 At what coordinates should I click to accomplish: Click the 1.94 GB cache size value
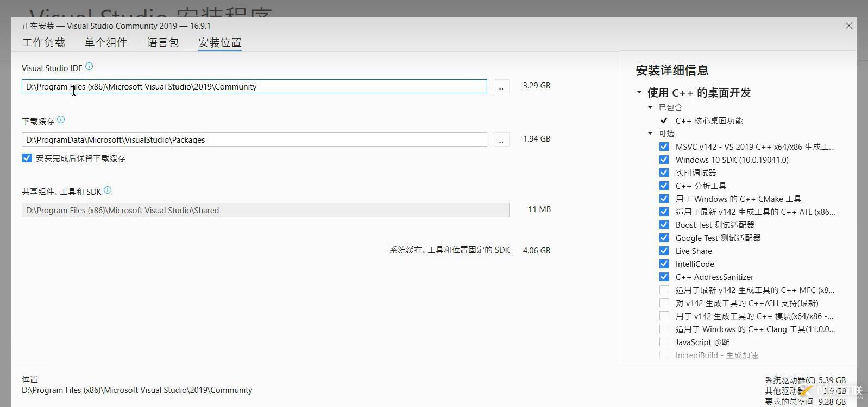(537, 139)
